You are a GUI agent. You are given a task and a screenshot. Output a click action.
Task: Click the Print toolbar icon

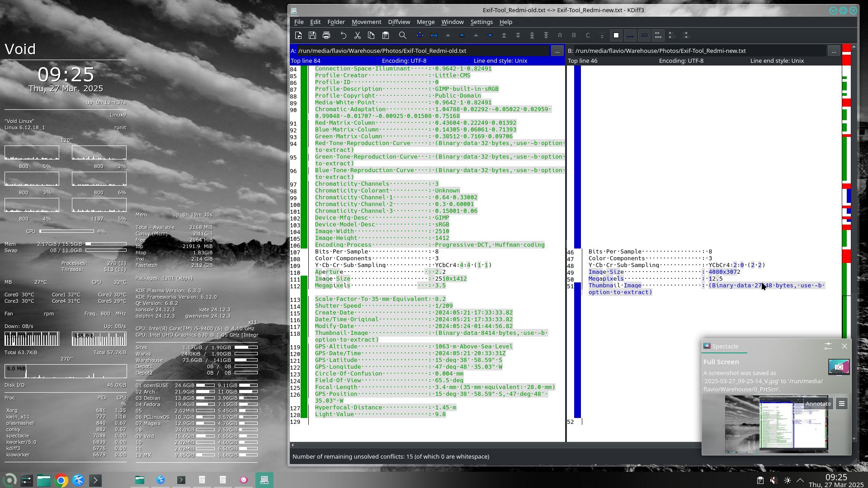326,35
